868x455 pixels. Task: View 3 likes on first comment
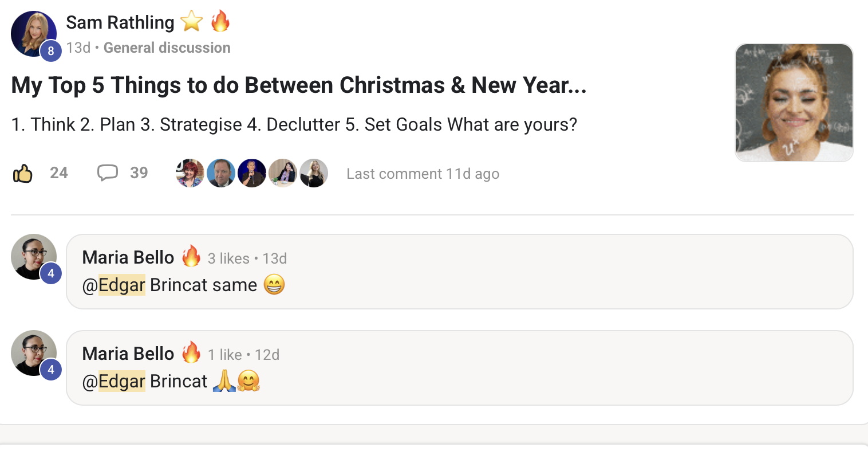pos(228,258)
